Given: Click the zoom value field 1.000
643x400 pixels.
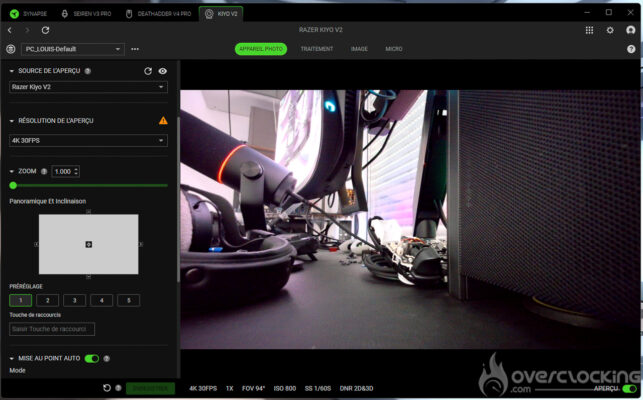Looking at the screenshot, I should (x=63, y=171).
